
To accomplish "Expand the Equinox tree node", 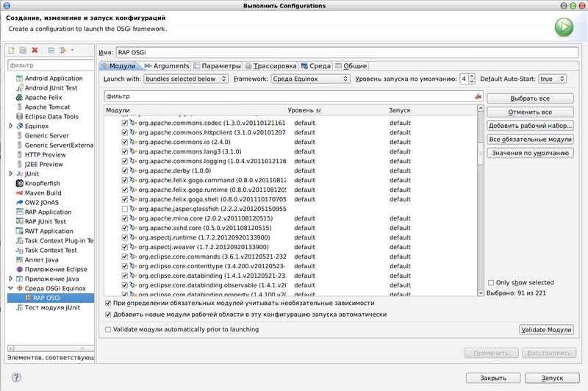I will click(11, 126).
